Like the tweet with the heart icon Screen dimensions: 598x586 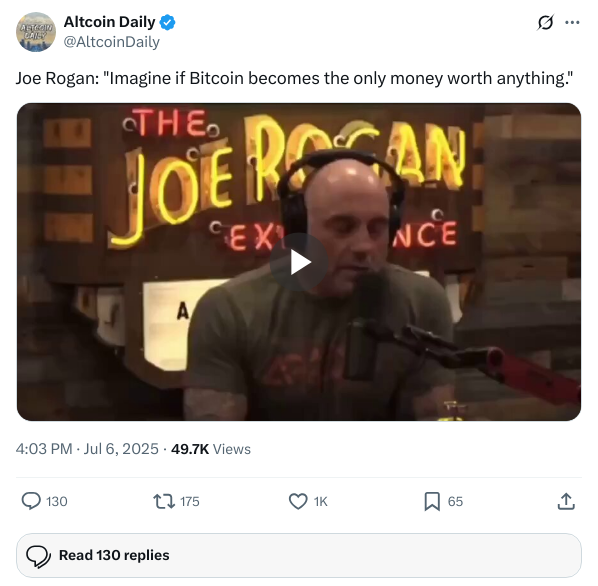click(x=298, y=501)
